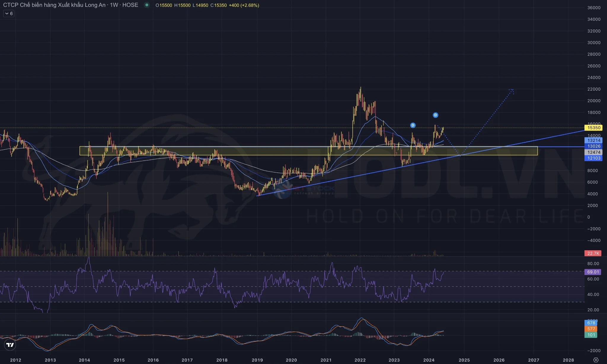Click the yellow 15350 current price label
This screenshot has height=364, width=607.
(x=593, y=128)
